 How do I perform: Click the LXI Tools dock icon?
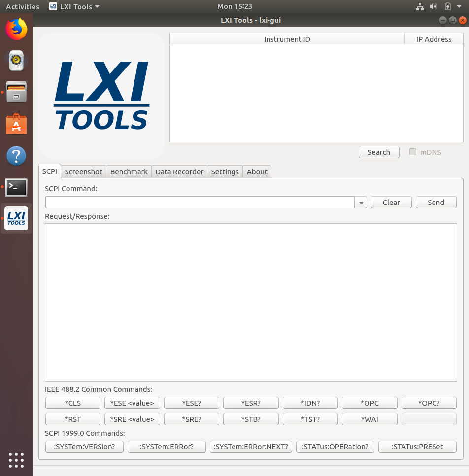16,218
